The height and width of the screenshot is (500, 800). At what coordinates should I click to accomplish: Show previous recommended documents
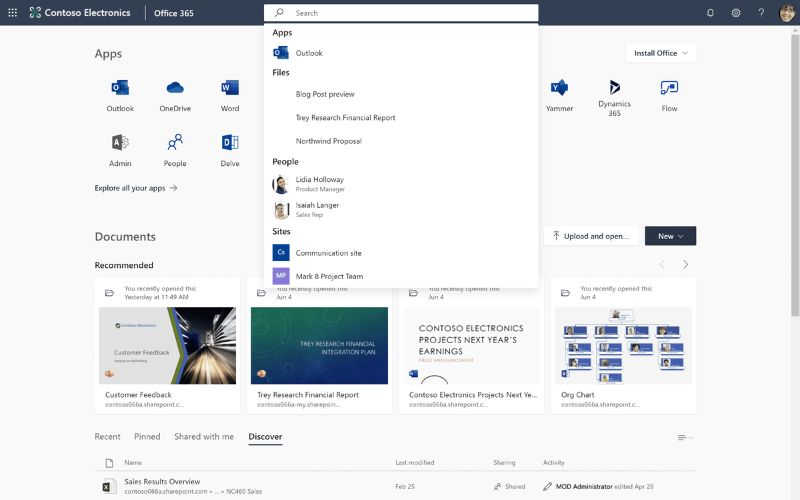(x=662, y=264)
